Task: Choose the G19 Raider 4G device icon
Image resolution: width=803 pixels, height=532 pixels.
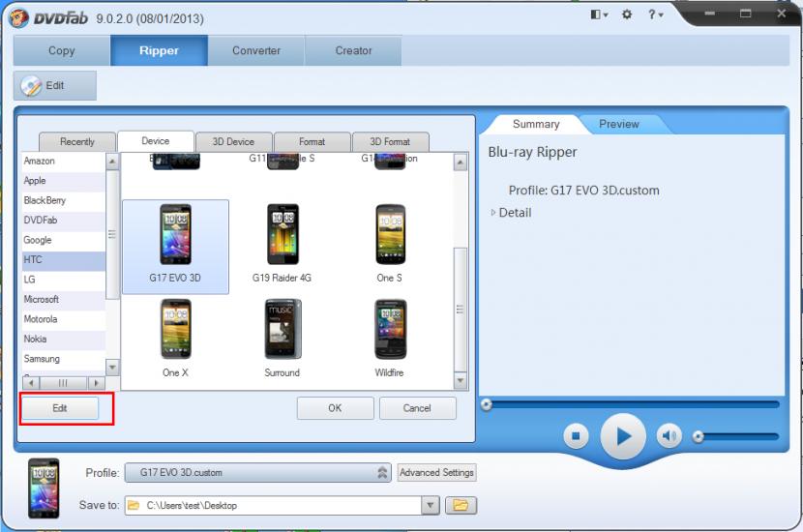Action: point(283,236)
